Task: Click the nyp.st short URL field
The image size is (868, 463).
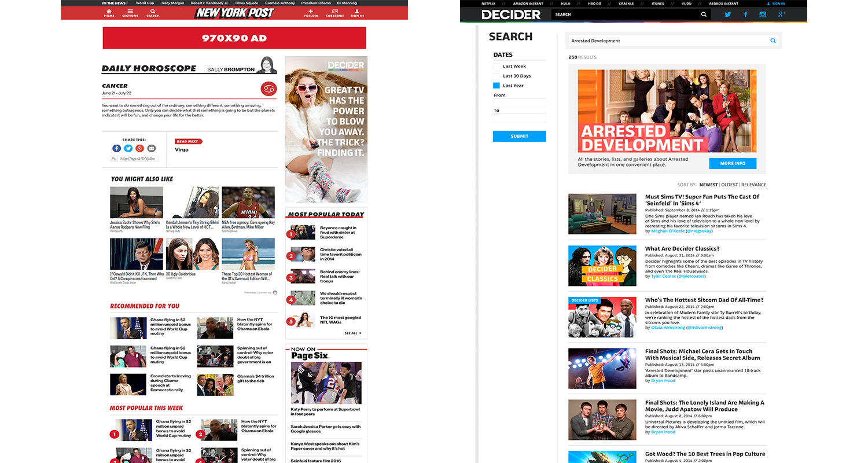Action: [138, 159]
